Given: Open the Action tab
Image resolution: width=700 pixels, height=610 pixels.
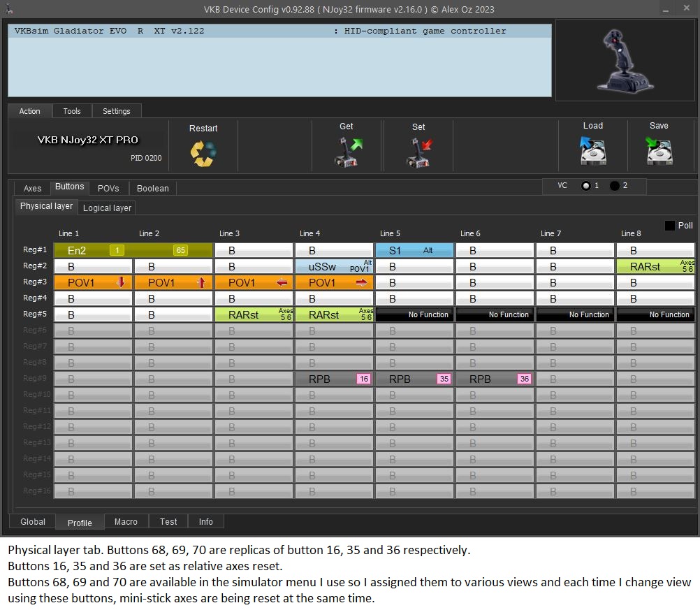Looking at the screenshot, I should [29, 111].
